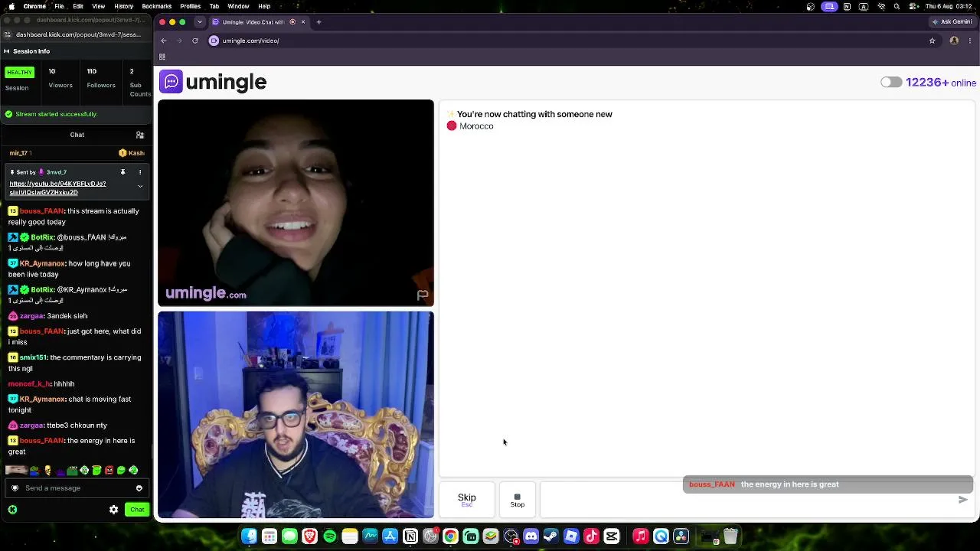Open the Chrome tab search dropdown
The image size is (980, 551).
(199, 22)
